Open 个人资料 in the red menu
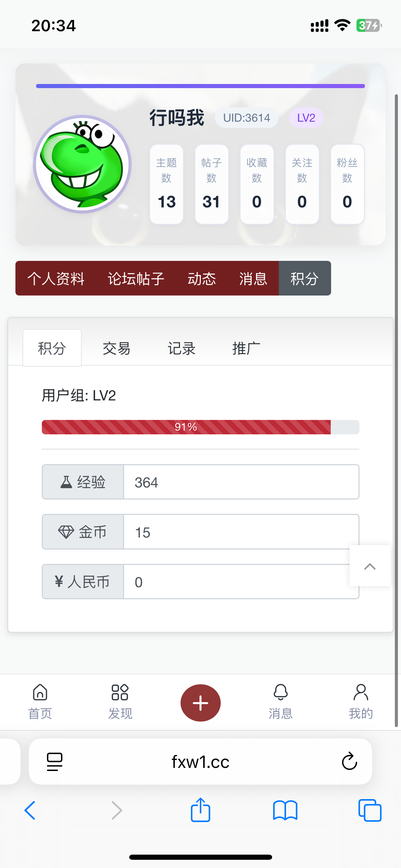401x868 pixels. click(x=56, y=278)
